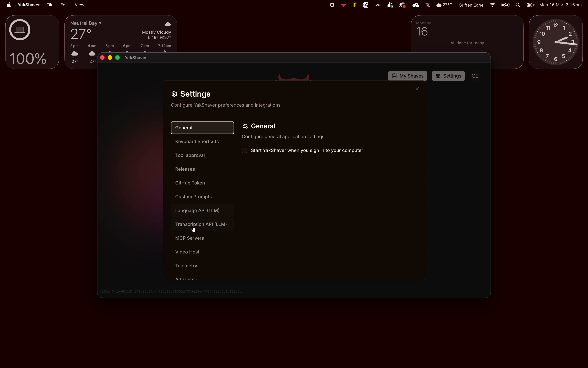Screen dimensions: 588x368
Task: Click the gear icon beside Settings heading
Action: (174, 94)
